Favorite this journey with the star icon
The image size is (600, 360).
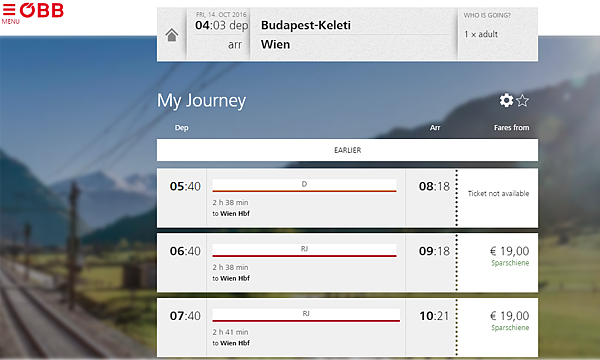coord(522,101)
